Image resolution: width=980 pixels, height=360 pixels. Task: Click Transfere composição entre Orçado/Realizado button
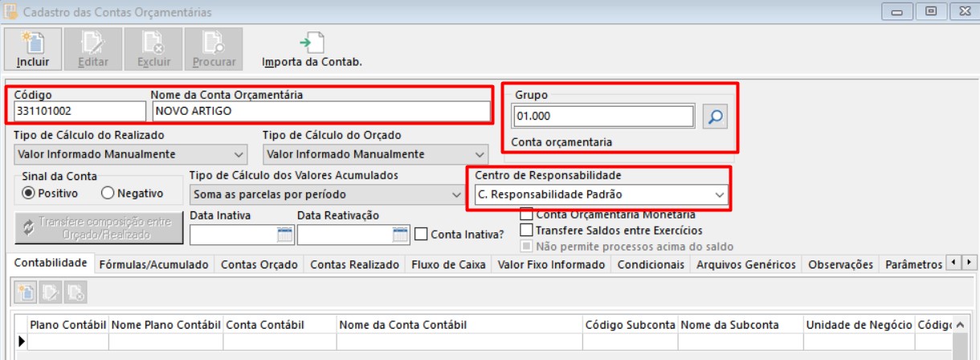click(98, 228)
